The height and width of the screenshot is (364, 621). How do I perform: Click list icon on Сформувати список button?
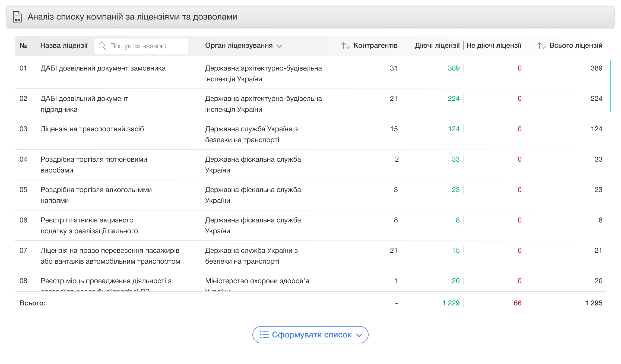tap(264, 335)
